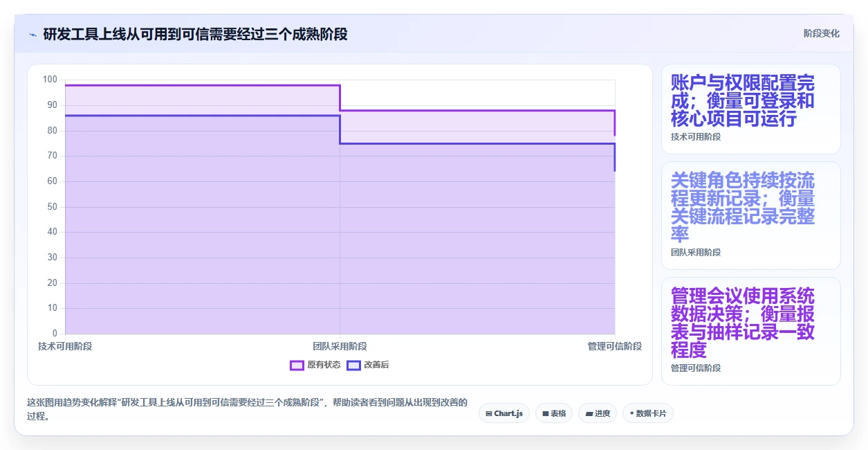The width and height of the screenshot is (868, 450).
Task: Click the 进度 tag's progress icon
Action: 589,413
